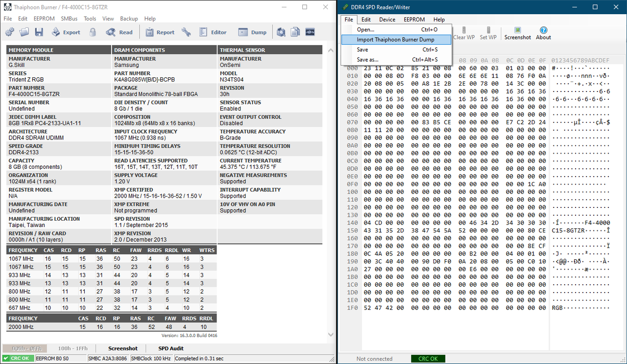Click the Screenshot toolbar icon in SPD Reader
This screenshot has height=364, width=627.
coord(517,33)
